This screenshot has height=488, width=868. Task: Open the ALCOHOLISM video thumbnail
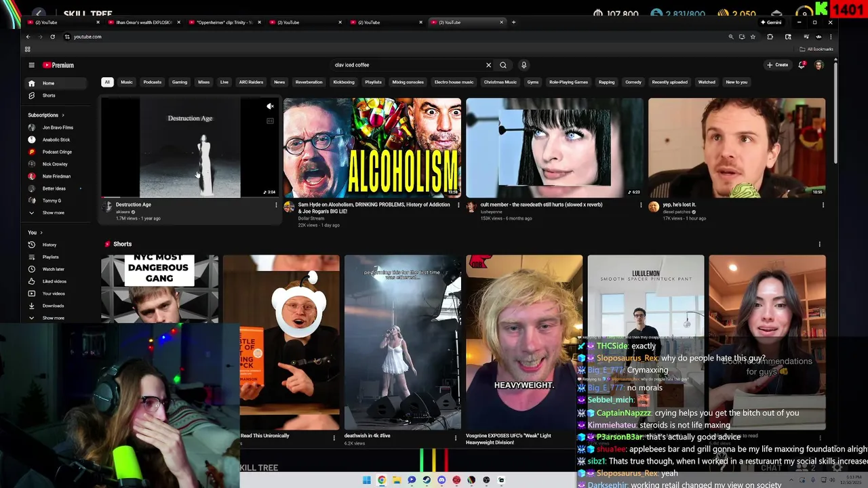[372, 148]
